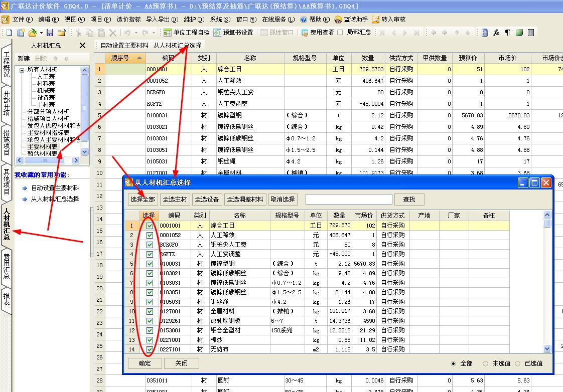Click the calculator toolbar icon
Screen dimensions: 563x392
[x=485, y=33]
